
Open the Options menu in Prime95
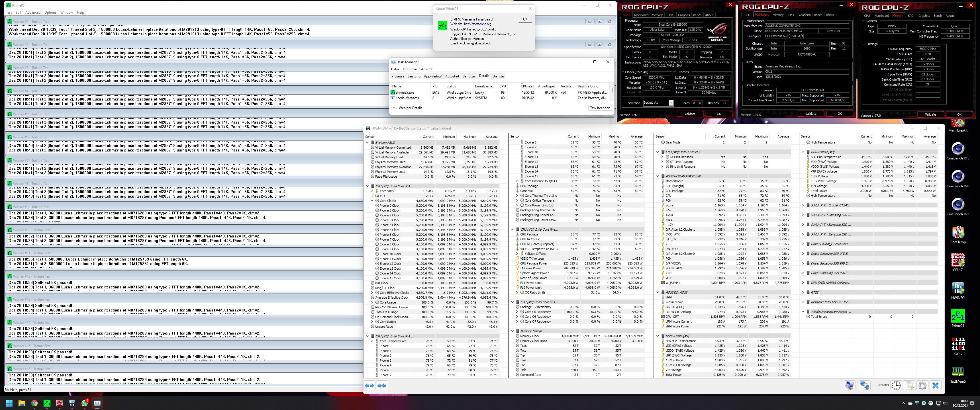point(50,13)
